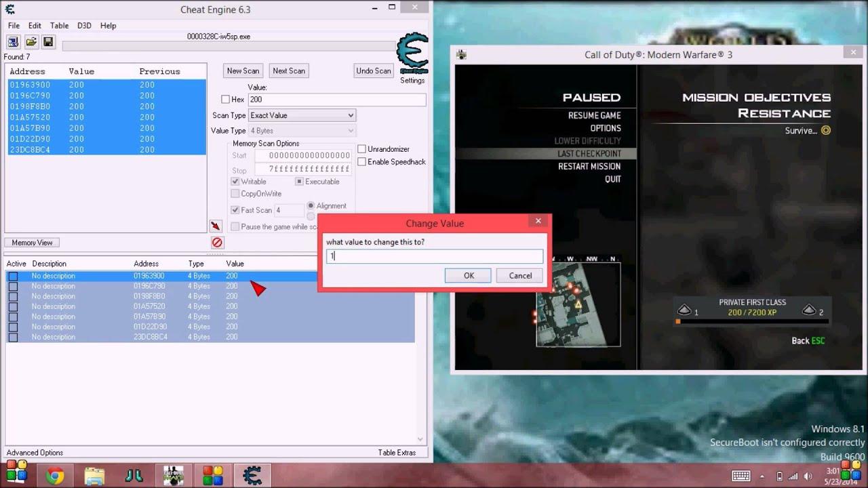Click the rank 1 insignia icon
868x488 pixels.
[x=684, y=310]
